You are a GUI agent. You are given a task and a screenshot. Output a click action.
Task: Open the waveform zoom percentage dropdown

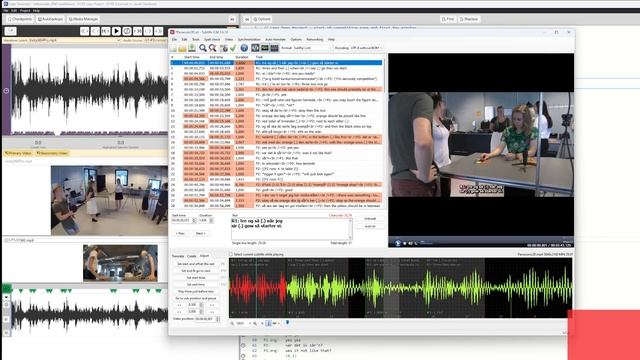[x=243, y=323]
